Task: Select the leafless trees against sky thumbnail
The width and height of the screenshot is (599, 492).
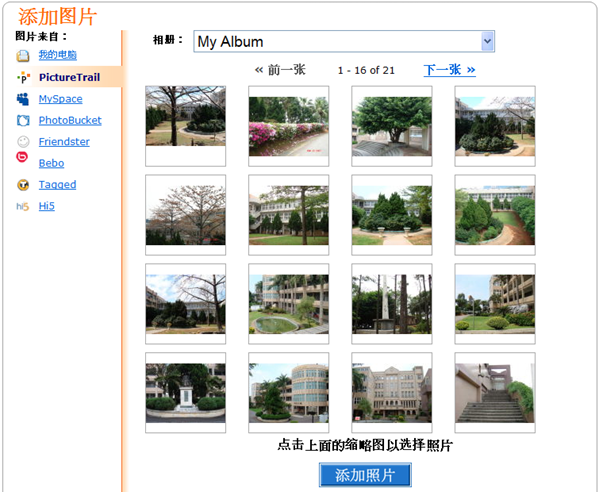Action: 186,215
